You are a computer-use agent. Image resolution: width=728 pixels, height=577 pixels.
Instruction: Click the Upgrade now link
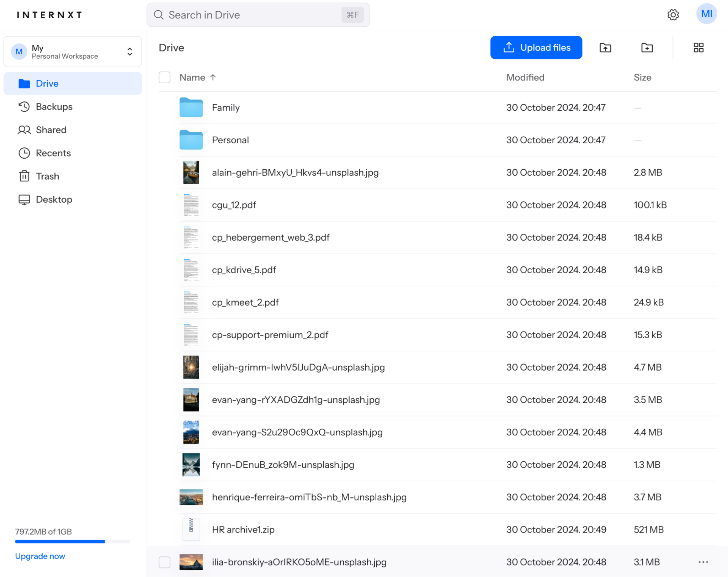pos(40,556)
